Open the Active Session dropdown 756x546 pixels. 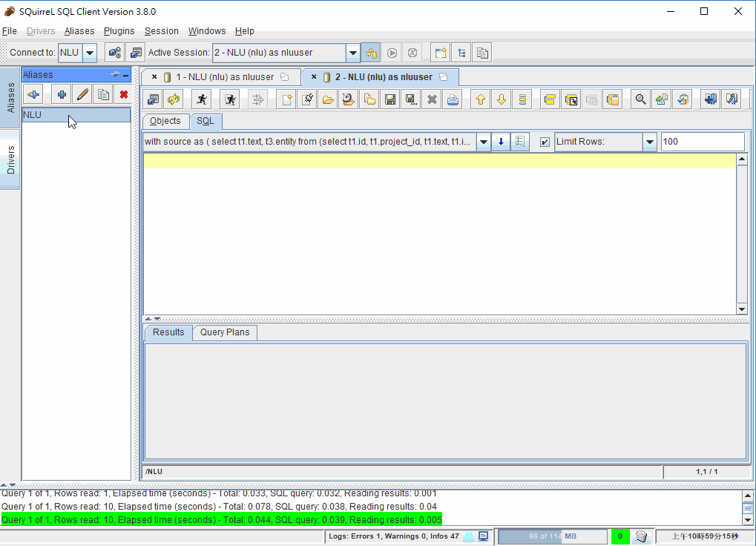[352, 53]
